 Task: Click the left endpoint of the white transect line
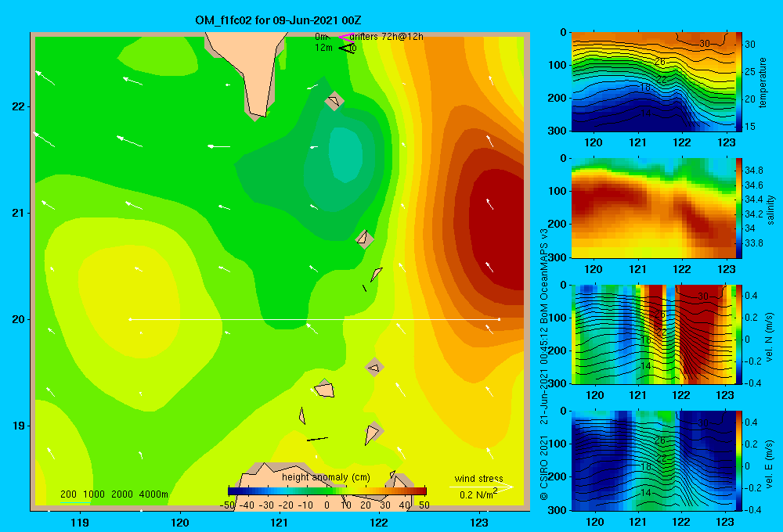click(130, 319)
